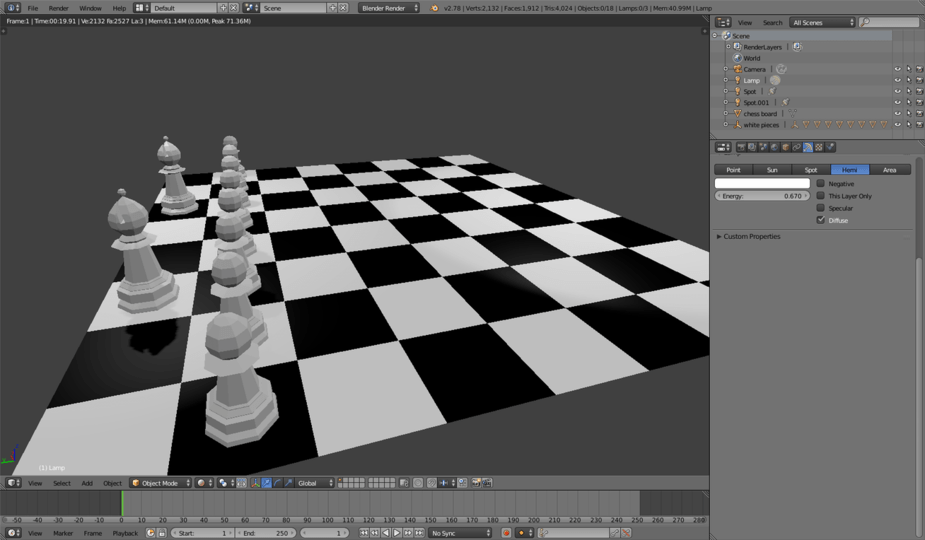
Task: Open the Object Mode dropdown
Action: (x=161, y=483)
